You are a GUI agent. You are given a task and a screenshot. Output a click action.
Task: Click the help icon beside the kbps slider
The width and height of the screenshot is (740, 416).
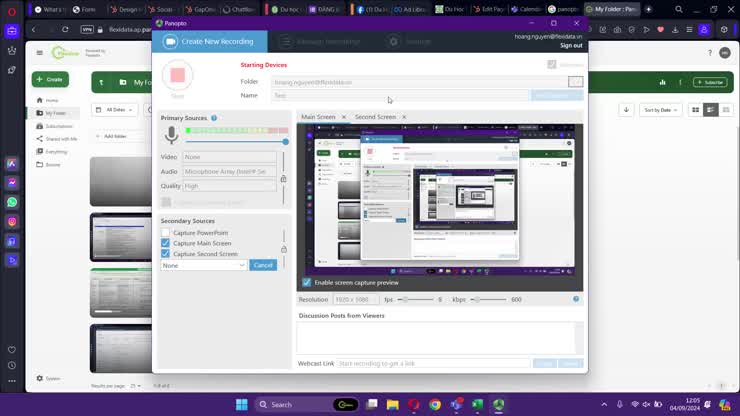coord(576,299)
